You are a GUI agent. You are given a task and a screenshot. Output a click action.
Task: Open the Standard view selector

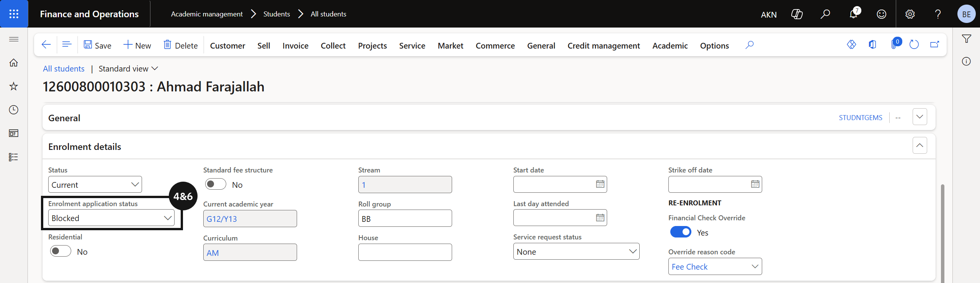click(x=128, y=69)
